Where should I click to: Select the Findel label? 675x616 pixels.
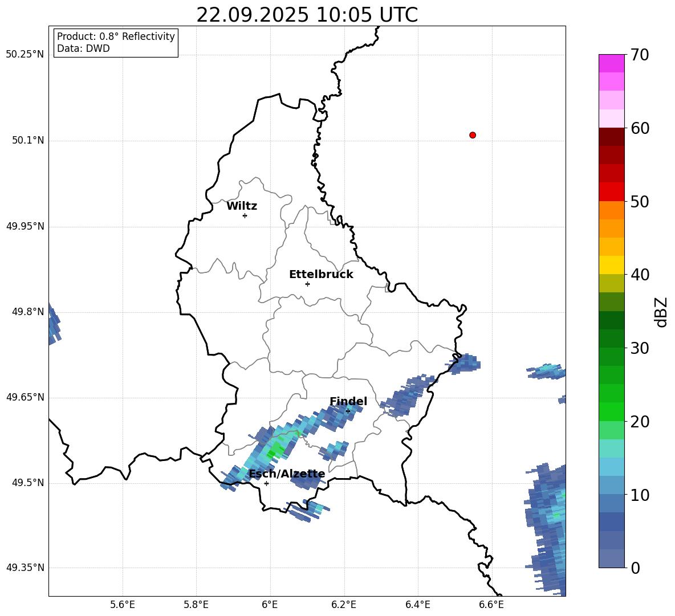[x=348, y=401]
